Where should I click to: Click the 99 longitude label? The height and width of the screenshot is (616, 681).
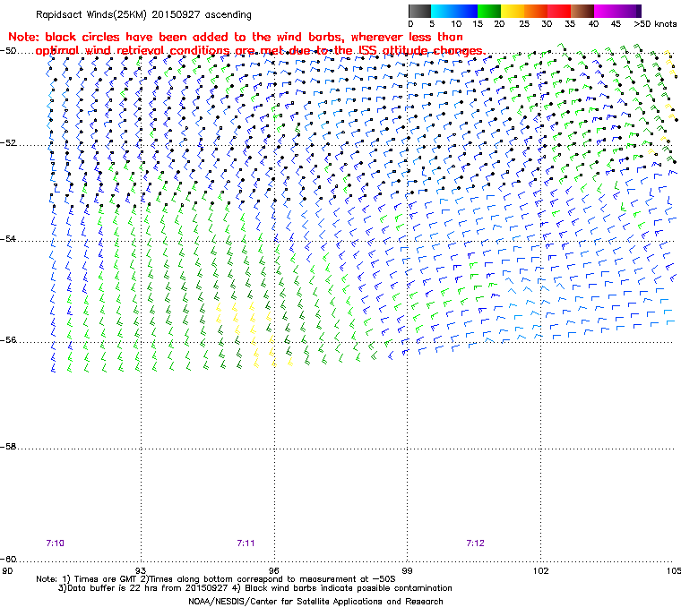click(407, 570)
